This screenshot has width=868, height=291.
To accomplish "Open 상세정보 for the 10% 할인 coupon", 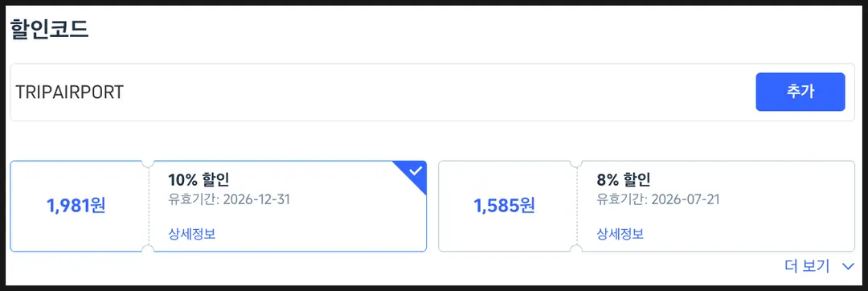I will coord(191,234).
